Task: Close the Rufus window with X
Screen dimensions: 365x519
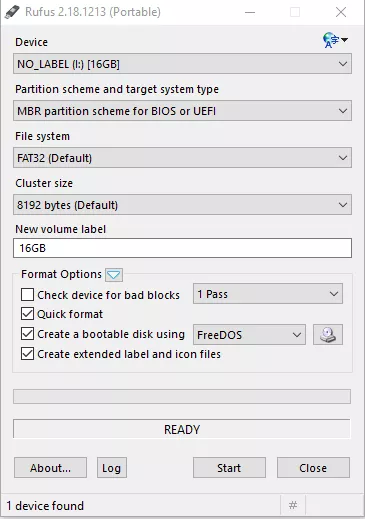Action: click(x=341, y=12)
